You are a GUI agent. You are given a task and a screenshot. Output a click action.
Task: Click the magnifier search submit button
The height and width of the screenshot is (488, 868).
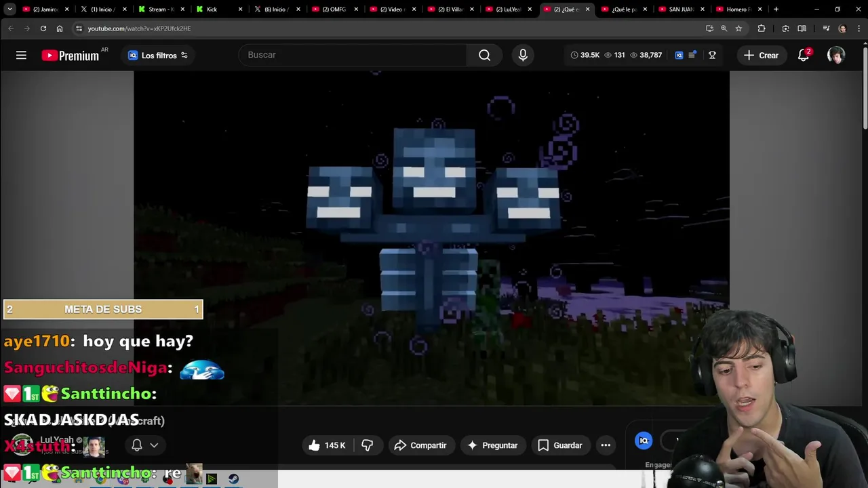[484, 55]
